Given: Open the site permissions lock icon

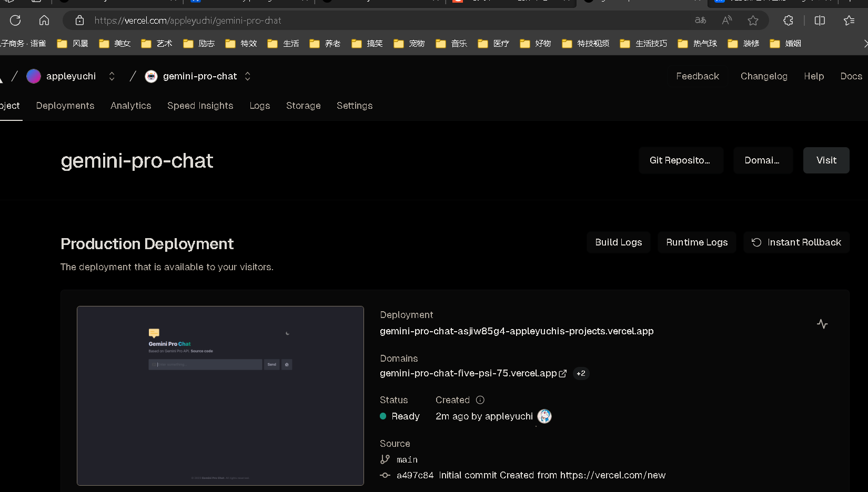Looking at the screenshot, I should 79,20.
